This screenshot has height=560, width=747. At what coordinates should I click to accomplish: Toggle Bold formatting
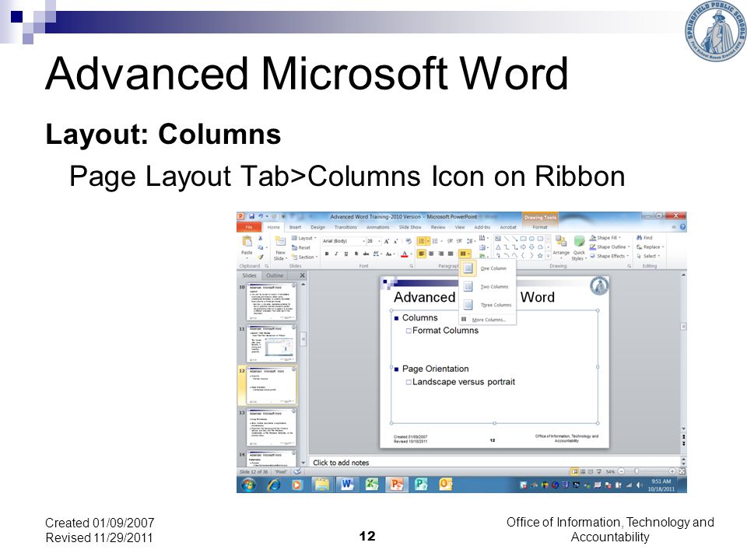pyautogui.click(x=327, y=254)
